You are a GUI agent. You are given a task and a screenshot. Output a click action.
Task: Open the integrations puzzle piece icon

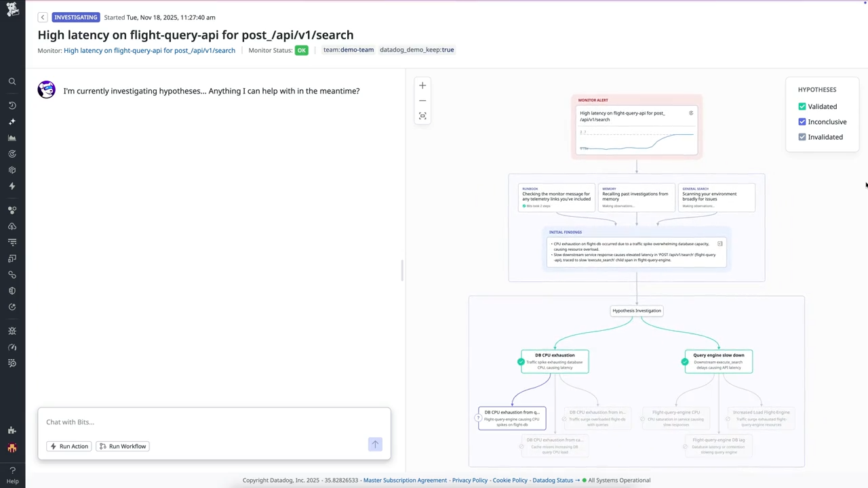12,430
